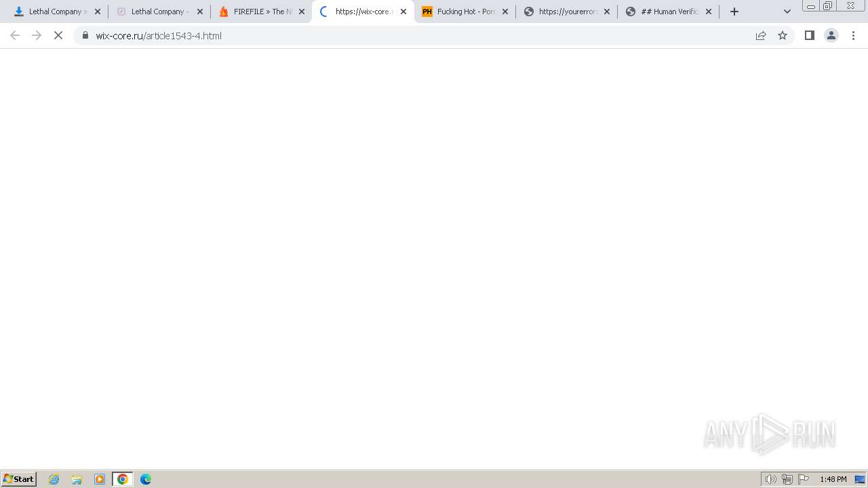868x488 pixels.
Task: Select Chrome in the taskbar
Action: click(x=123, y=479)
